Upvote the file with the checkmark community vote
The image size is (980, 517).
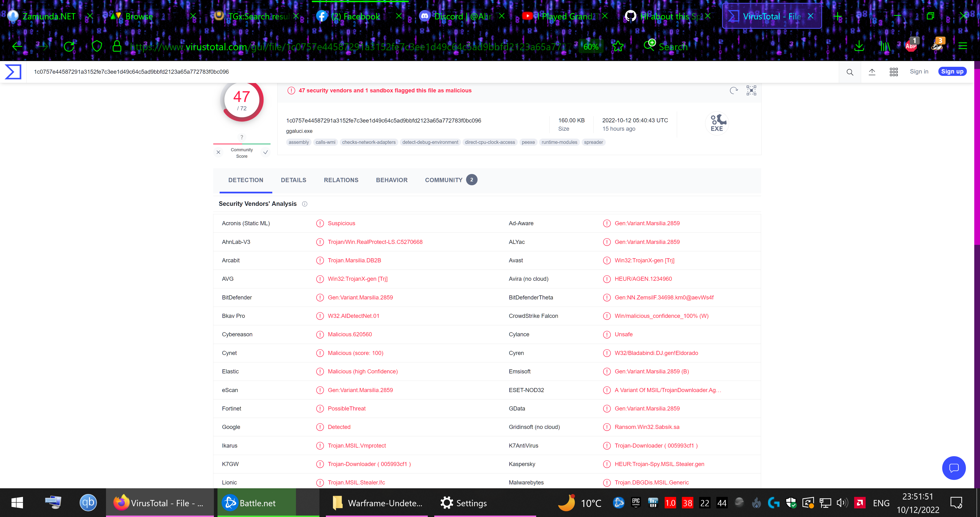point(265,152)
